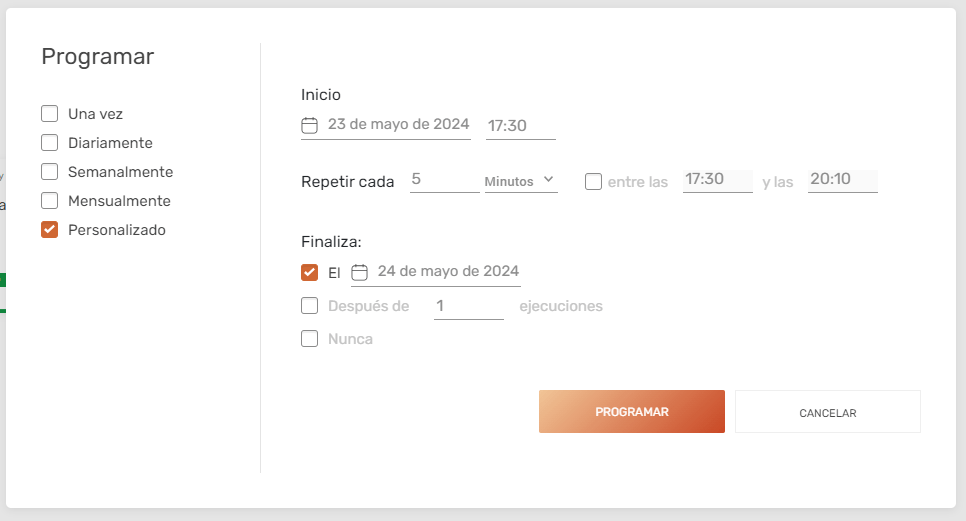Screen dimensions: 966x521
Task: Select the 'Después de' executions checkbox
Action: [309, 305]
